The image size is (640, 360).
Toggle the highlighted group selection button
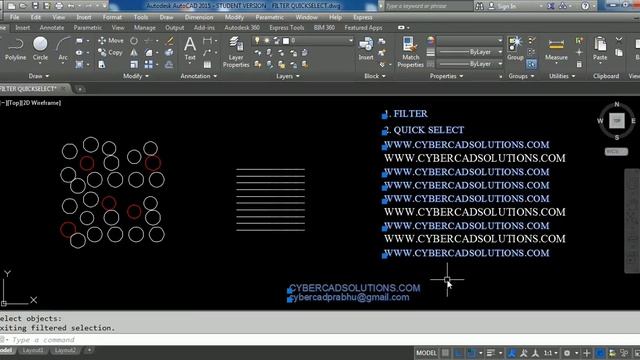tap(531, 64)
